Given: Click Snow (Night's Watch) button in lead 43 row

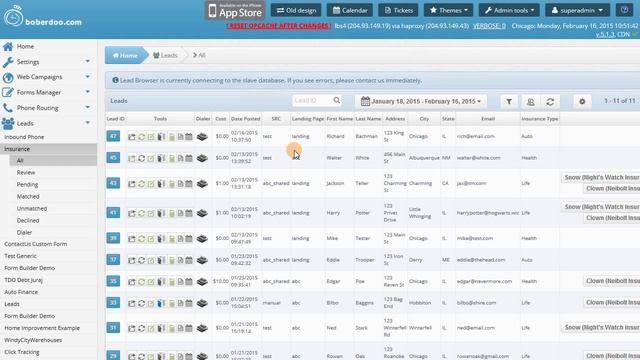Looking at the screenshot, I should (600, 178).
